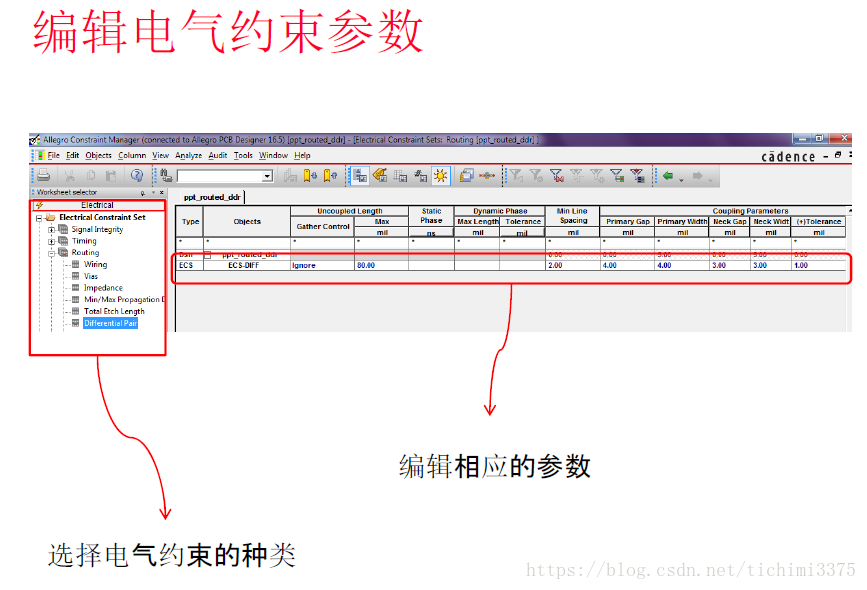Click the 2.00 Min Line Spacing cell
Image resolution: width=867 pixels, height=590 pixels.
(572, 265)
